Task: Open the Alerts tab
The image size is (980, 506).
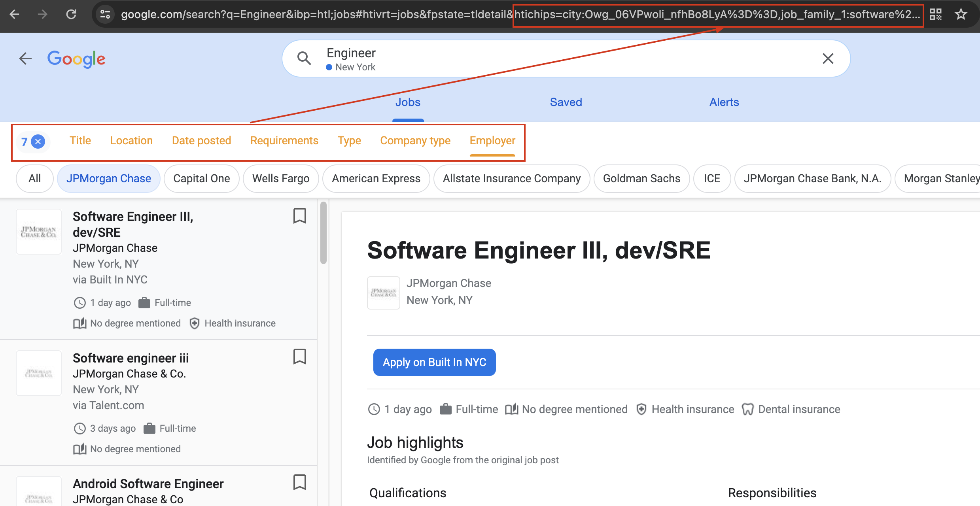Action: pyautogui.click(x=724, y=102)
